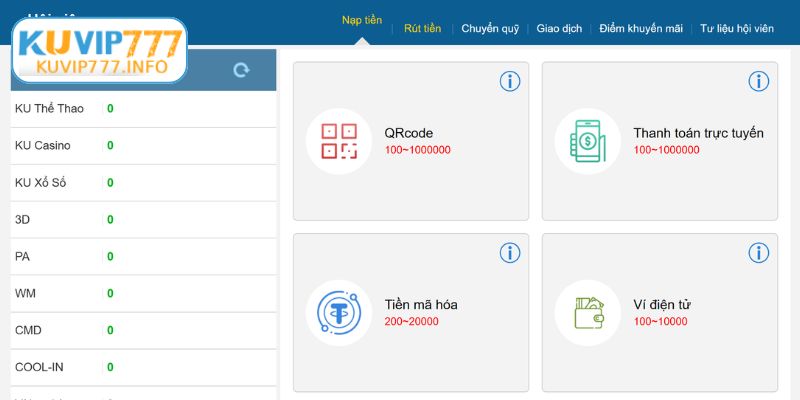Click the KU Thể Thao balance row
Viewport: 800px width, 400px height.
(x=143, y=109)
